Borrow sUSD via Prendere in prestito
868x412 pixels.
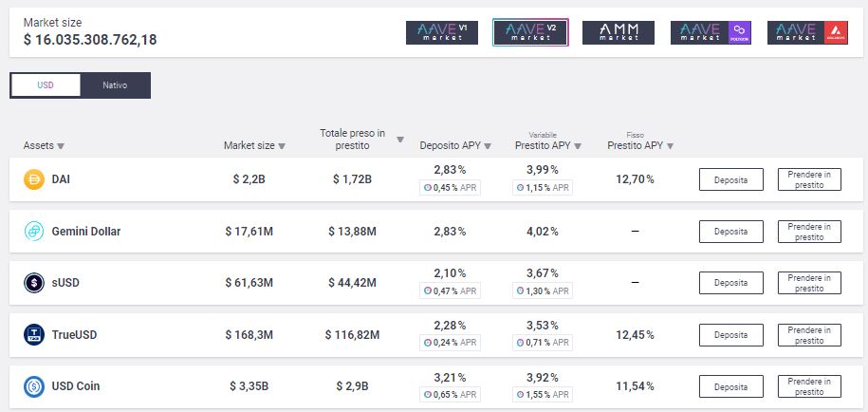(809, 283)
